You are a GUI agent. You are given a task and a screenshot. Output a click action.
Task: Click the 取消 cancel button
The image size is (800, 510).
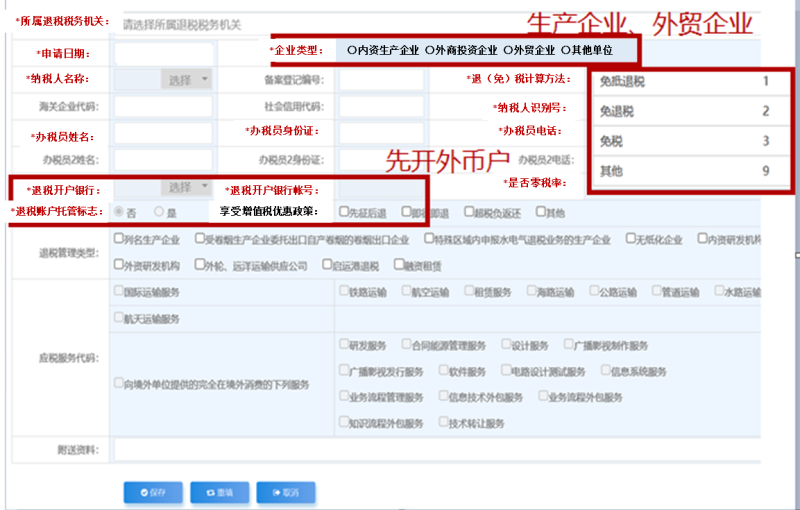[285, 492]
